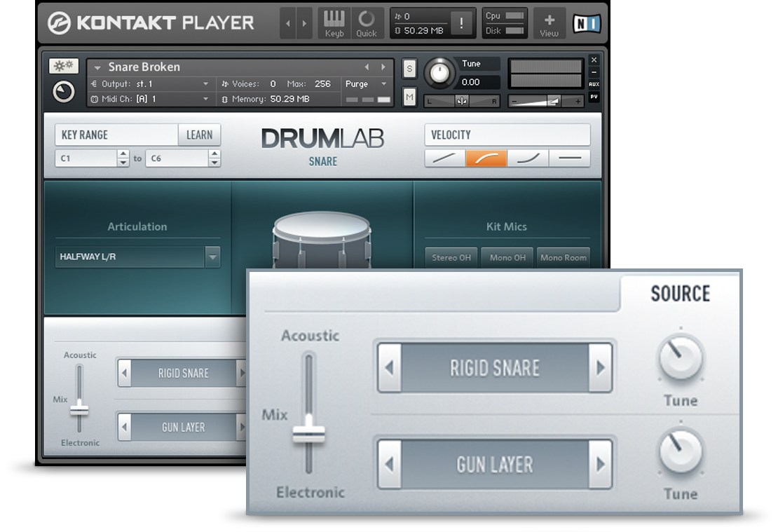Click the acoustic RIGID SNARE Tune knob
Viewport: 778px width, 532px height.
coord(681,357)
